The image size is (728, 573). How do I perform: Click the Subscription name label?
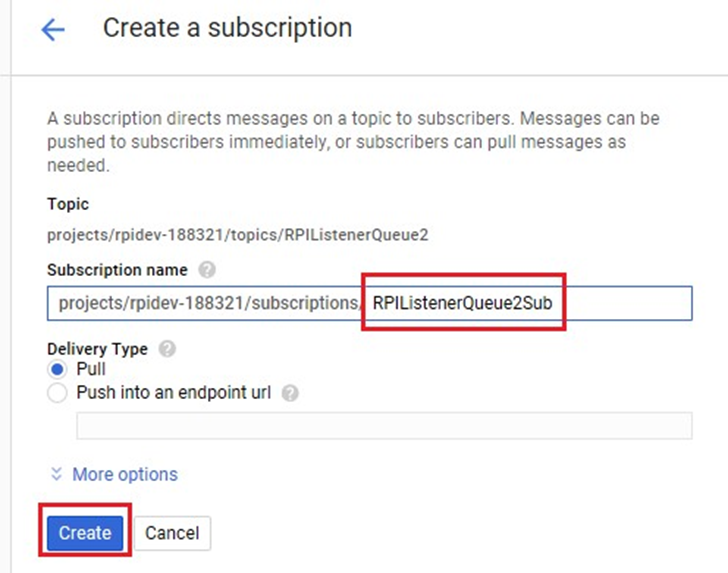point(117,270)
